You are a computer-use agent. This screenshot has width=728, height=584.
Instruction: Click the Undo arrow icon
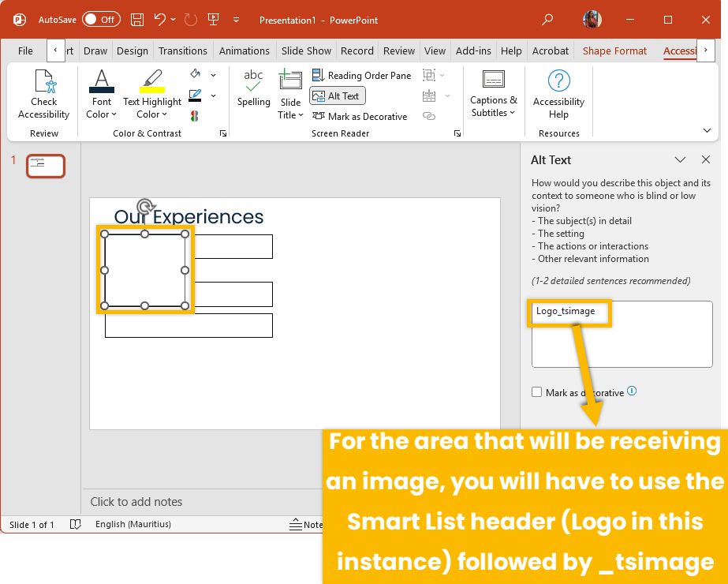(160, 19)
